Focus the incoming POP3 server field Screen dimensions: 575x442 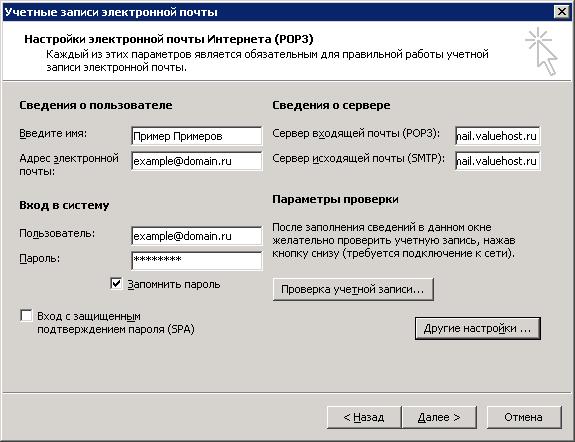click(498, 136)
